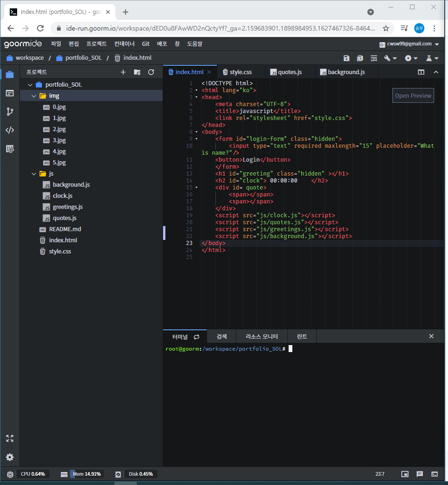Click the save all toolbar icon
448x485 pixels.
(360, 58)
